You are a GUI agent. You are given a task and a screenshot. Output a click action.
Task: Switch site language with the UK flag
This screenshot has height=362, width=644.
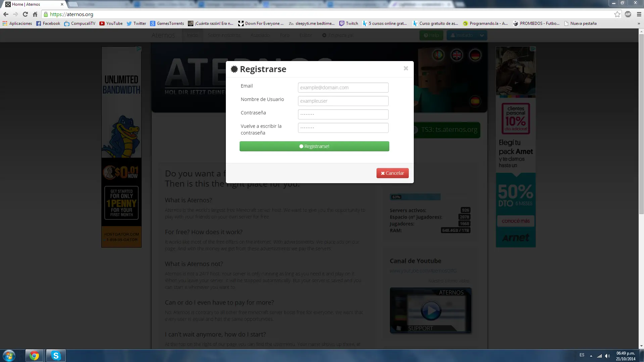click(456, 55)
